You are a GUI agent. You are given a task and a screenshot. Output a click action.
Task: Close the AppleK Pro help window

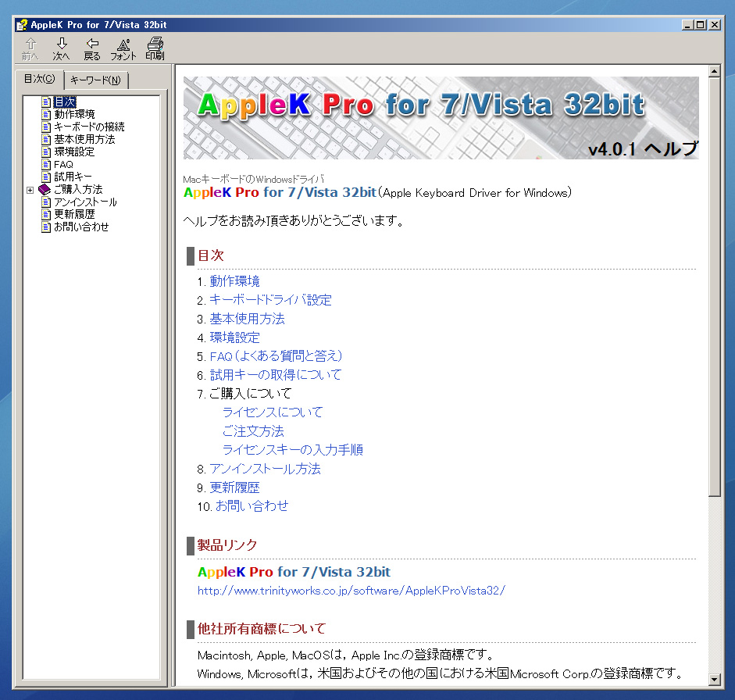point(715,25)
